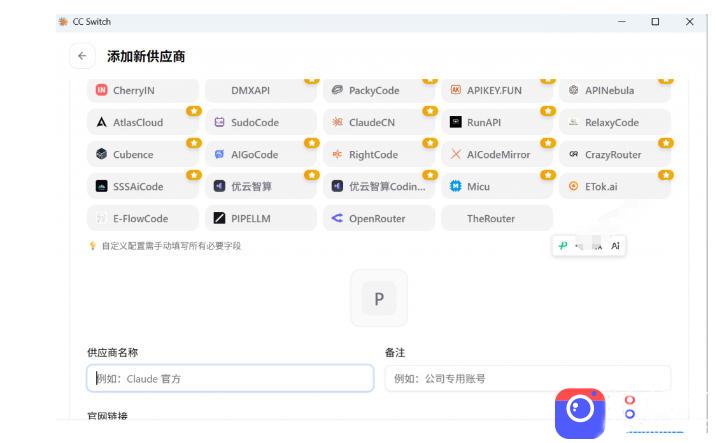Click the AIGoCode preset icon

[x=219, y=154]
